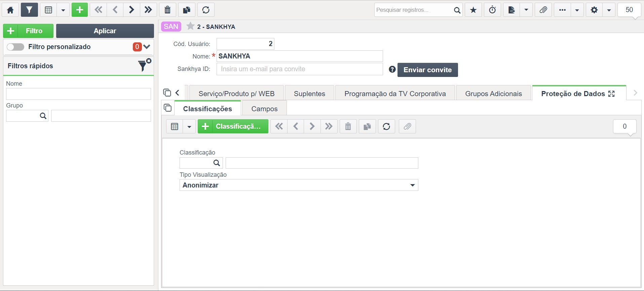Viewport: 644px width, 291px height.
Task: Focus the Grupo description field
Action: click(x=101, y=116)
